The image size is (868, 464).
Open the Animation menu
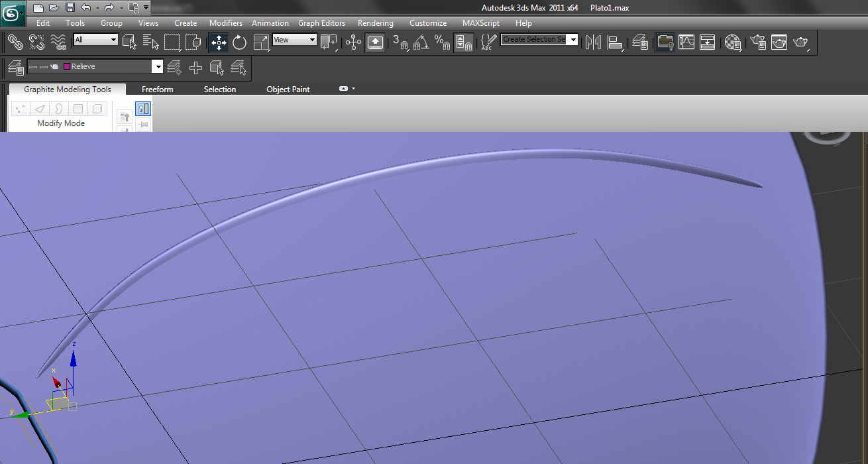click(x=270, y=23)
